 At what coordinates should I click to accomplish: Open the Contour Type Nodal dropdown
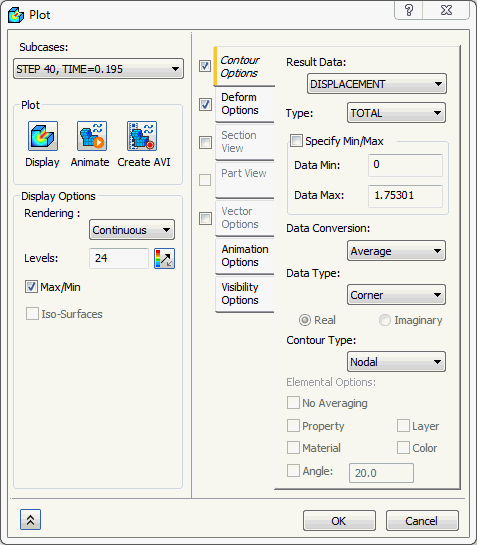coord(396,362)
